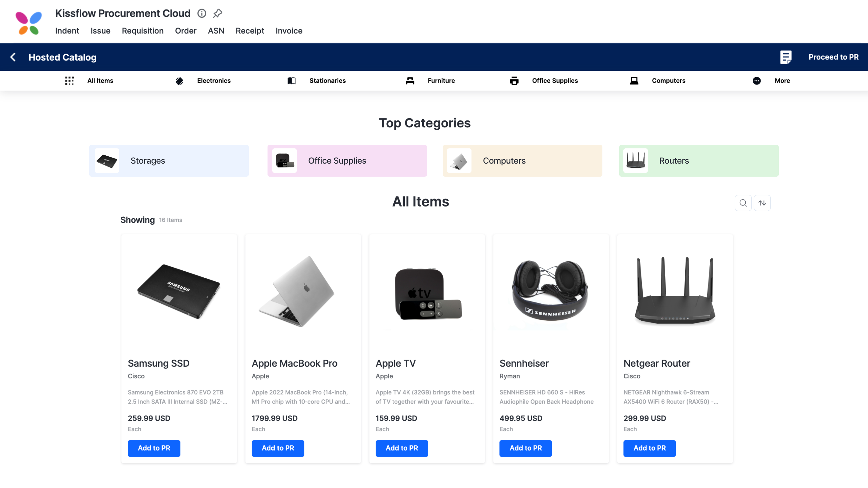Expand the More categories option
Viewport: 868px width, 488px height.
coord(782,81)
